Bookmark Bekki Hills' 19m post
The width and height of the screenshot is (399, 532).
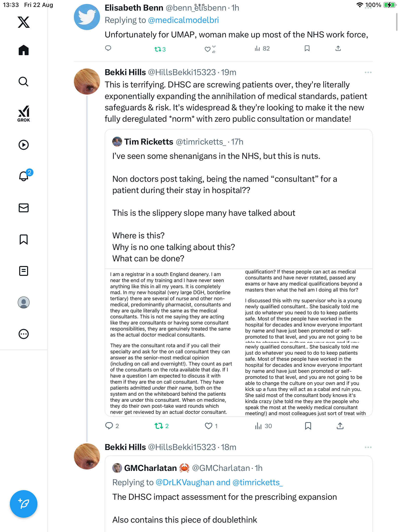coord(308,426)
